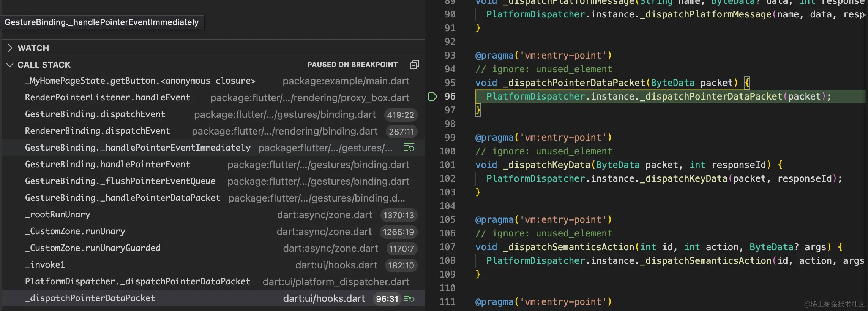
Task: Select GestureBinding._flushPointerEventQueue stack frame
Action: pos(214,181)
